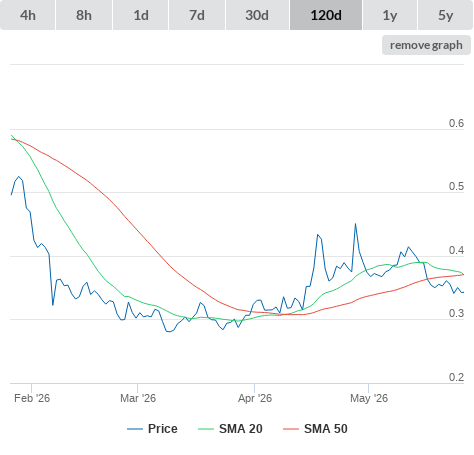Viewport: 474px width, 455px height.
Task: Select the active 120d tab
Action: (326, 15)
